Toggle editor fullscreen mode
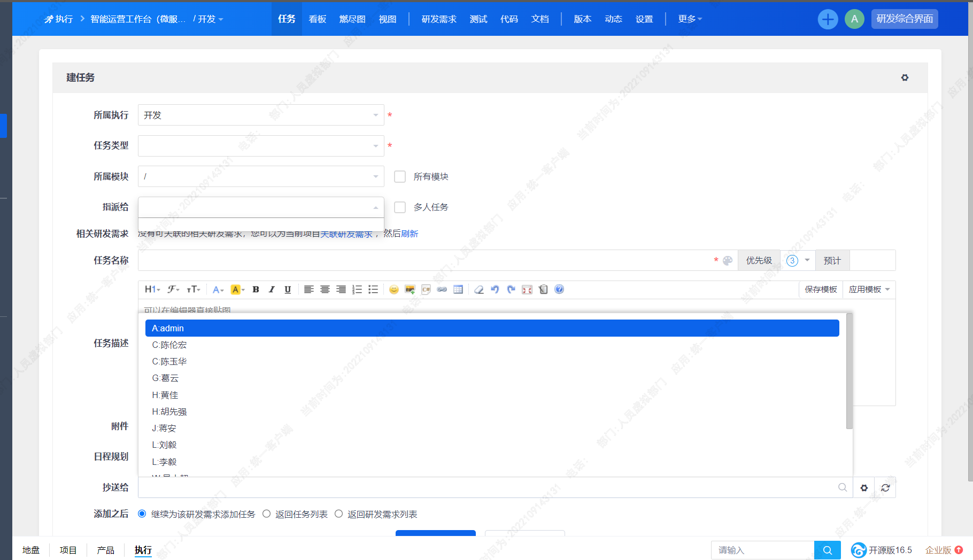The height and width of the screenshot is (560, 973). point(527,289)
